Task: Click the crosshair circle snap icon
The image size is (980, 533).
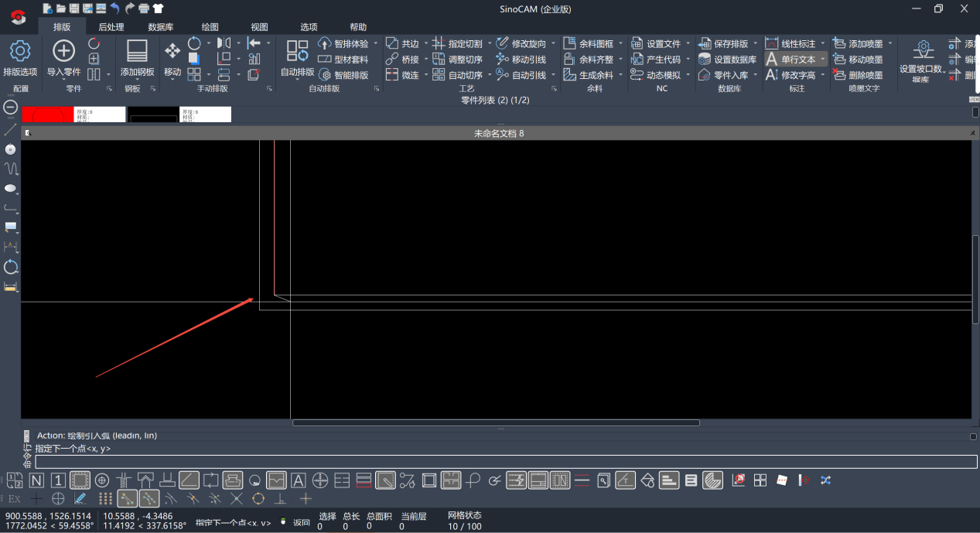Action: coord(58,499)
